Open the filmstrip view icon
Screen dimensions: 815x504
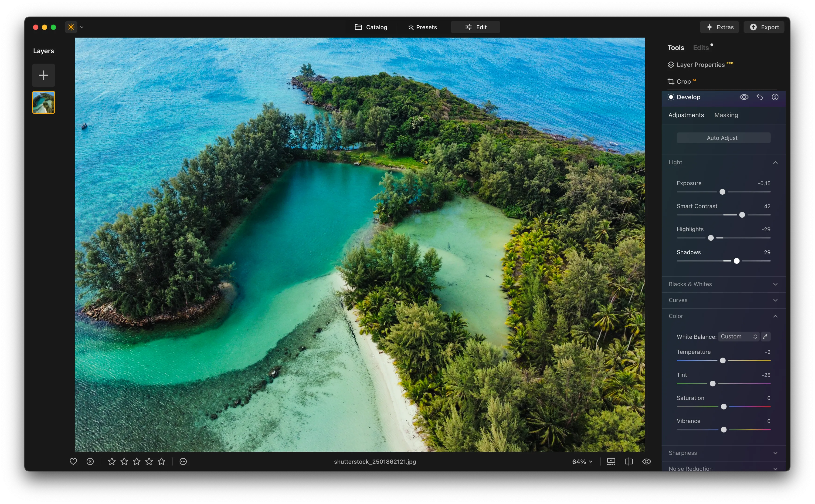tap(611, 461)
